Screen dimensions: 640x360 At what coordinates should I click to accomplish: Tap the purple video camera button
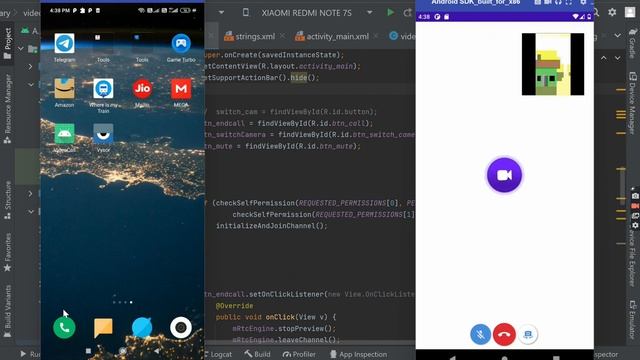point(504,175)
